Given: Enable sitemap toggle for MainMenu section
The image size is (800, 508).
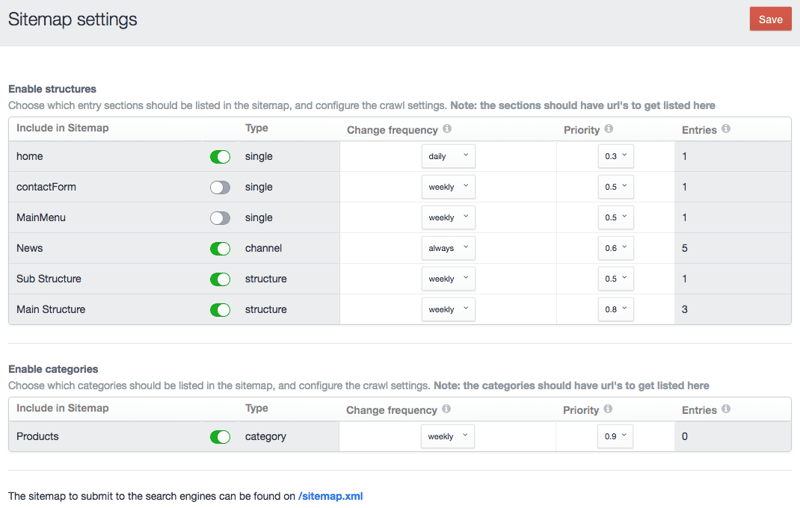Looking at the screenshot, I should pos(220,218).
